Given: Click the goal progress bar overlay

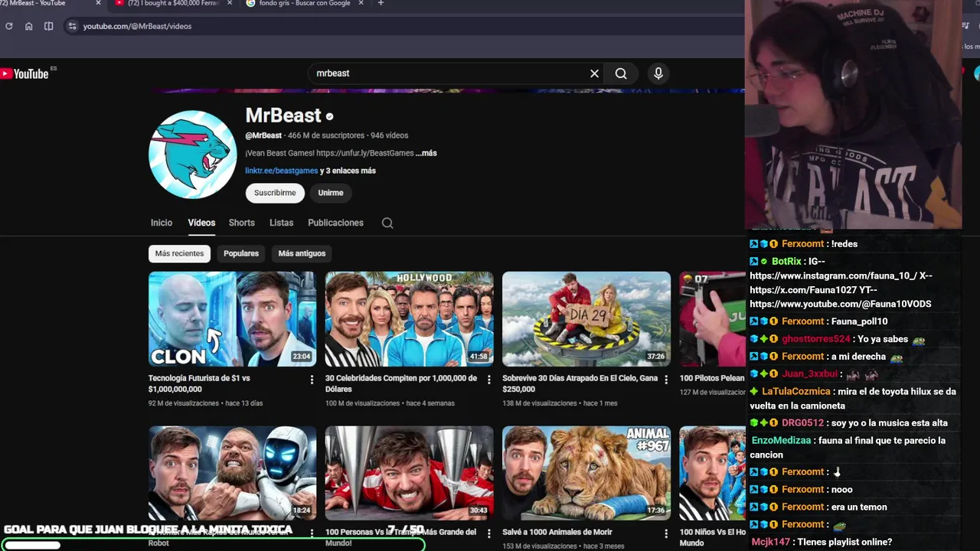Looking at the screenshot, I should pos(213,545).
